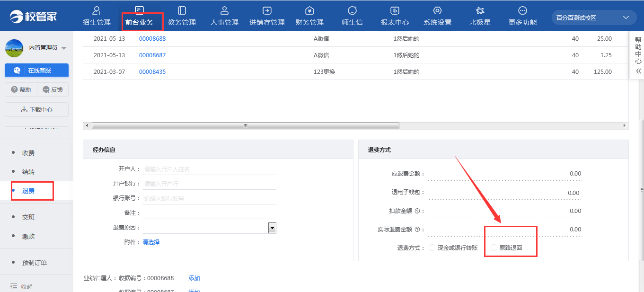Open 预制订单 in sidebar

35,263
